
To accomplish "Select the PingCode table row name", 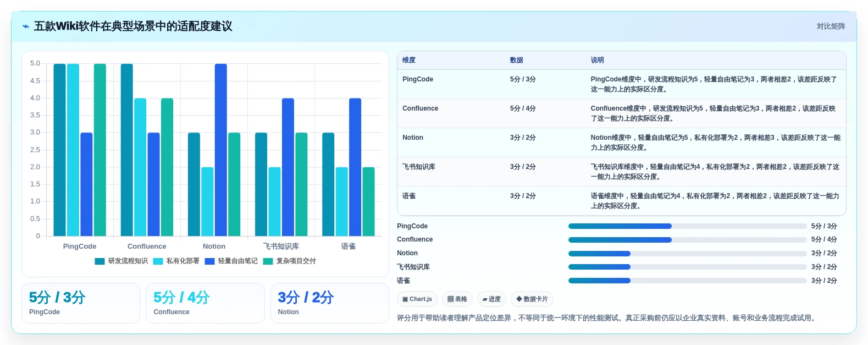I will 418,79.
